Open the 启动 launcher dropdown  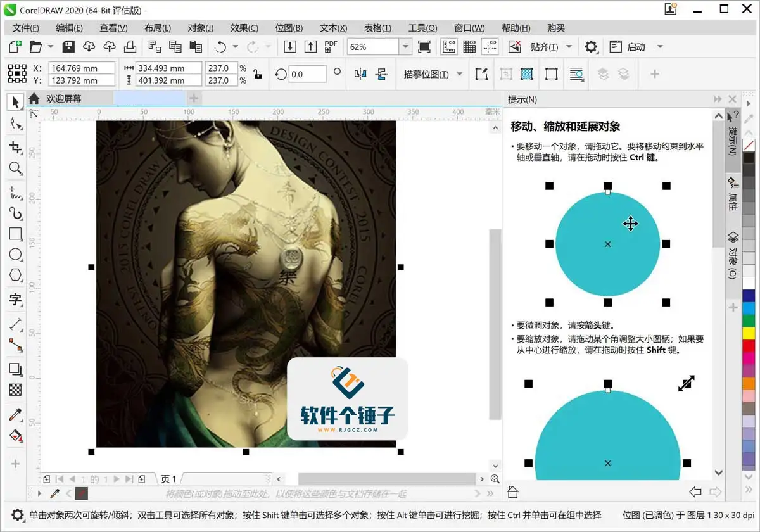tap(660, 47)
